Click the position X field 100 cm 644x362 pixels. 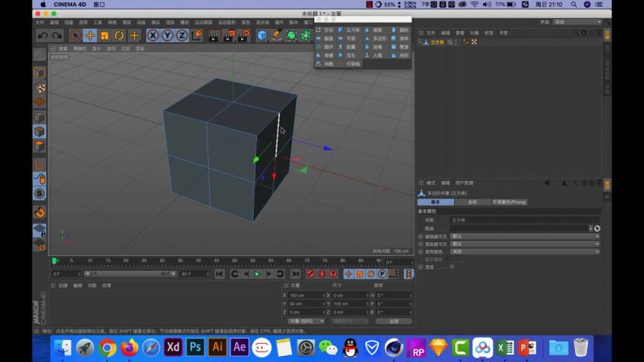click(x=306, y=295)
